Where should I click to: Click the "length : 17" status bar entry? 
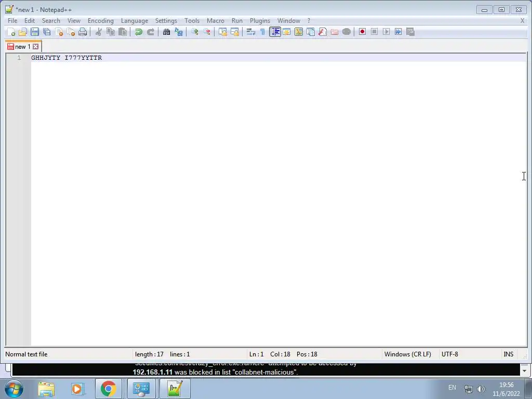[x=149, y=354]
